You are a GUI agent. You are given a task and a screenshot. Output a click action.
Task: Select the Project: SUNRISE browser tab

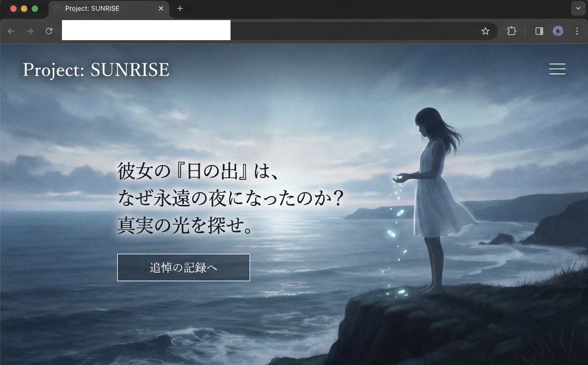(x=102, y=8)
